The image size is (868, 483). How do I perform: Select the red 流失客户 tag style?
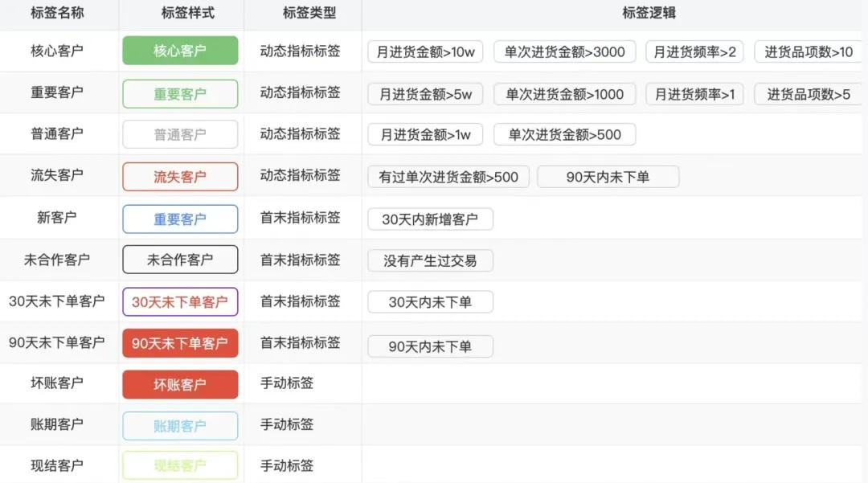179,176
